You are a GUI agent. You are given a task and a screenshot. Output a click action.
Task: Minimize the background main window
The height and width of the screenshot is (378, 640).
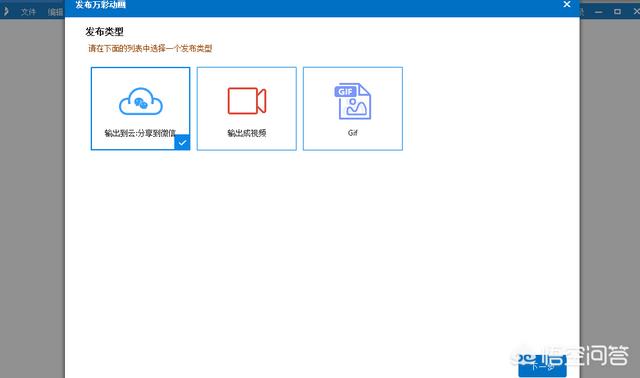click(598, 12)
